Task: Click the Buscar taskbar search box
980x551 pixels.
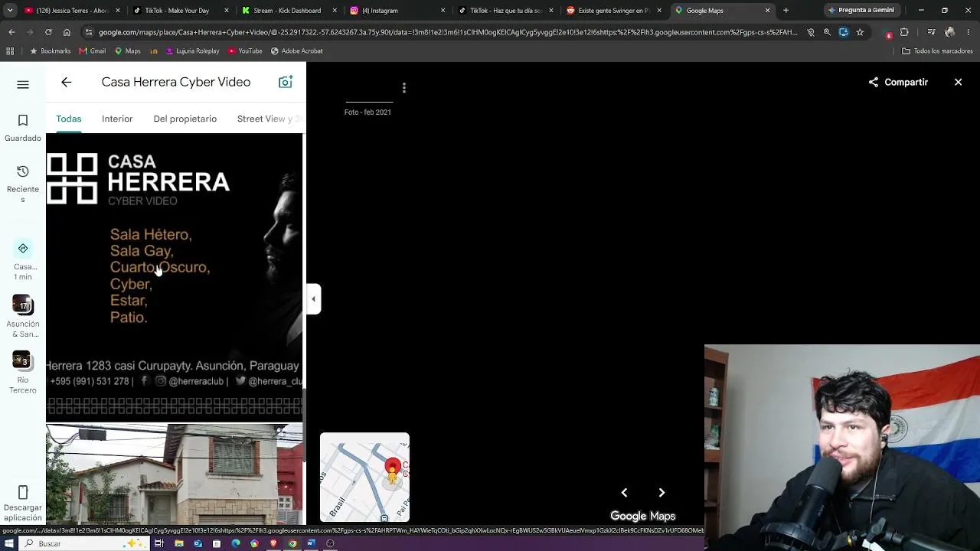Action: (x=84, y=543)
